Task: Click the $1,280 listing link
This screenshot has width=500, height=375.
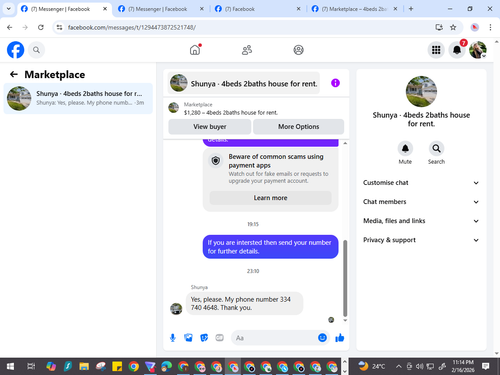Action: pyautogui.click(x=231, y=113)
